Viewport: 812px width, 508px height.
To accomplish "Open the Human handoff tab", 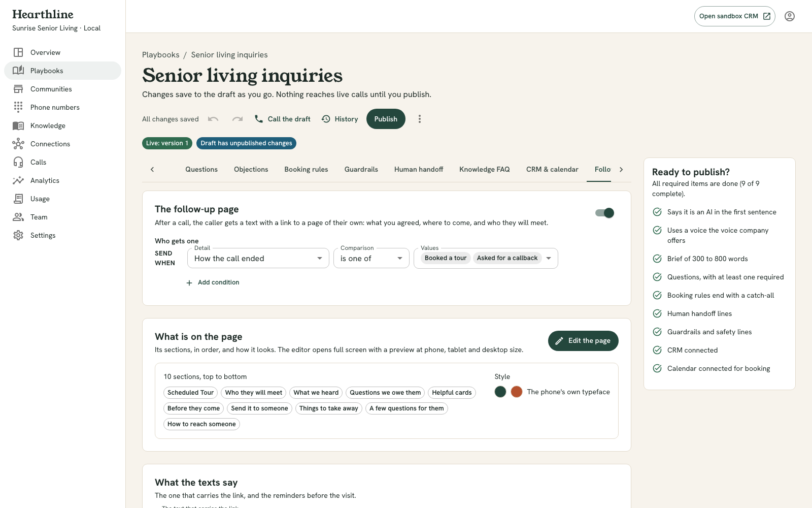I will click(x=419, y=169).
